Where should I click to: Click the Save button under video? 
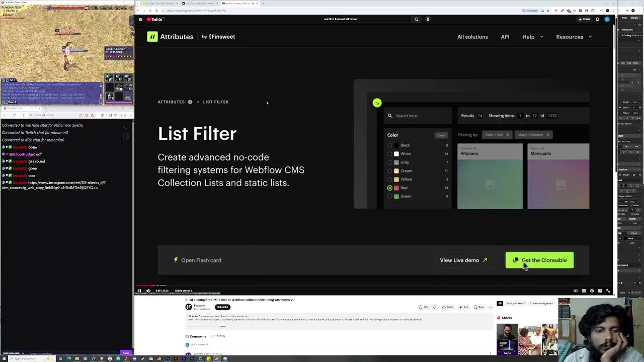[x=478, y=307]
